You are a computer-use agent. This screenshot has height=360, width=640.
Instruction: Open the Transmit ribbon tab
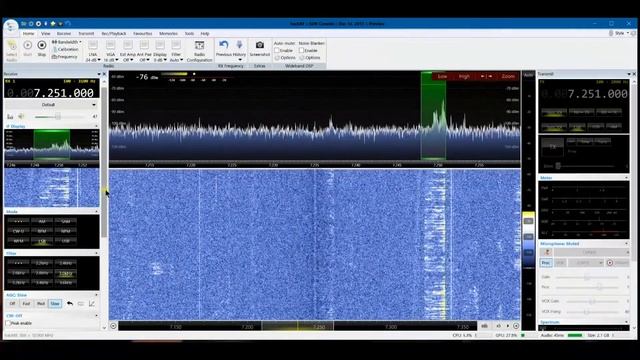[x=86, y=33]
